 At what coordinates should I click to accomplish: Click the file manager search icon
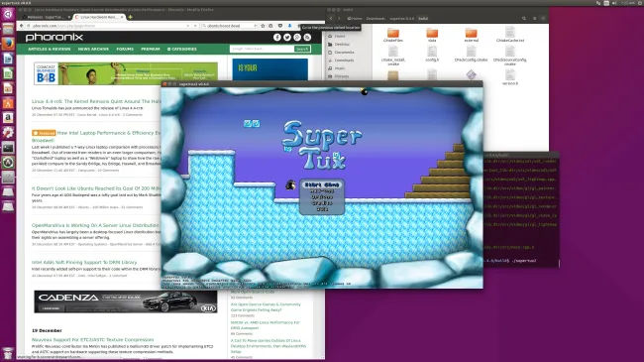[524, 19]
